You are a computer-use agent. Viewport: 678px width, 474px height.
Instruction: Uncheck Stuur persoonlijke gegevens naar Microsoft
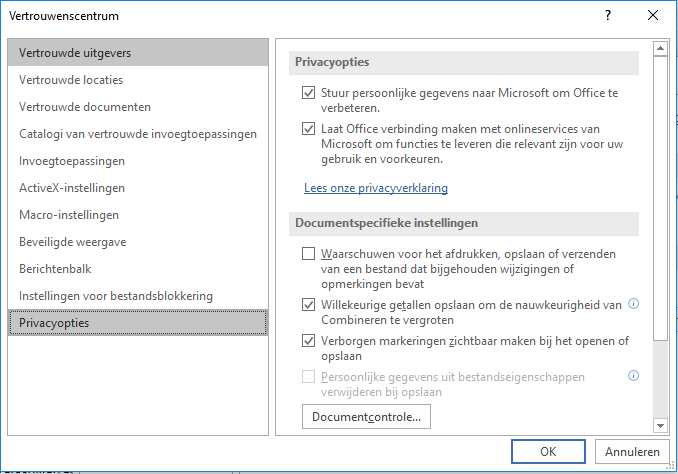[308, 93]
